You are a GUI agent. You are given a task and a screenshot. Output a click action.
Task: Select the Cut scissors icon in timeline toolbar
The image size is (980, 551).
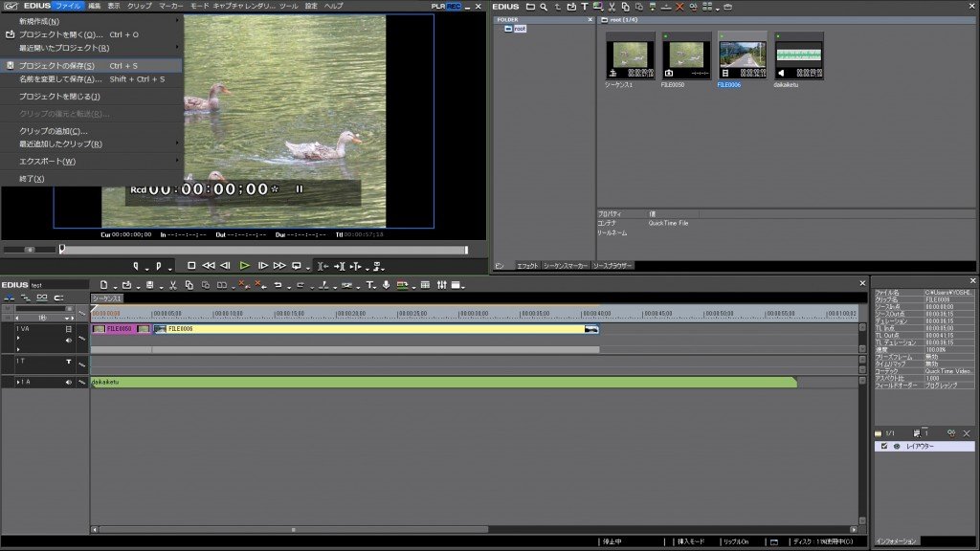(x=173, y=285)
